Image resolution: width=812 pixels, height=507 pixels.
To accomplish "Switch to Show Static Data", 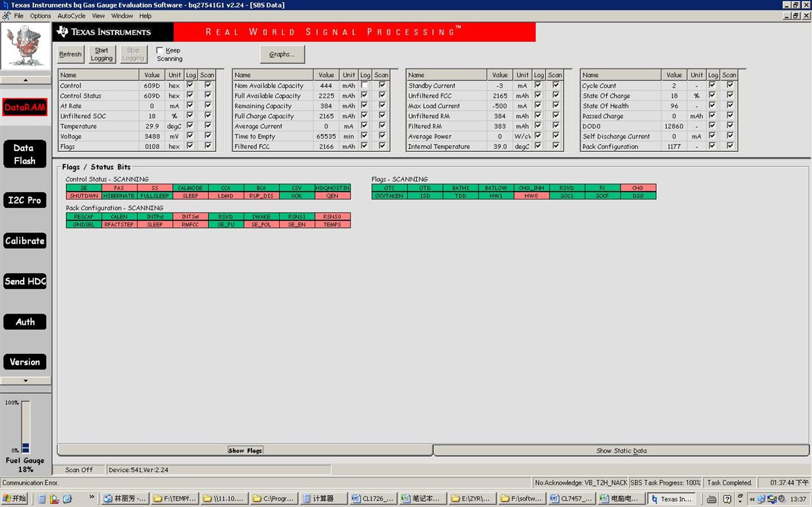I will (621, 450).
